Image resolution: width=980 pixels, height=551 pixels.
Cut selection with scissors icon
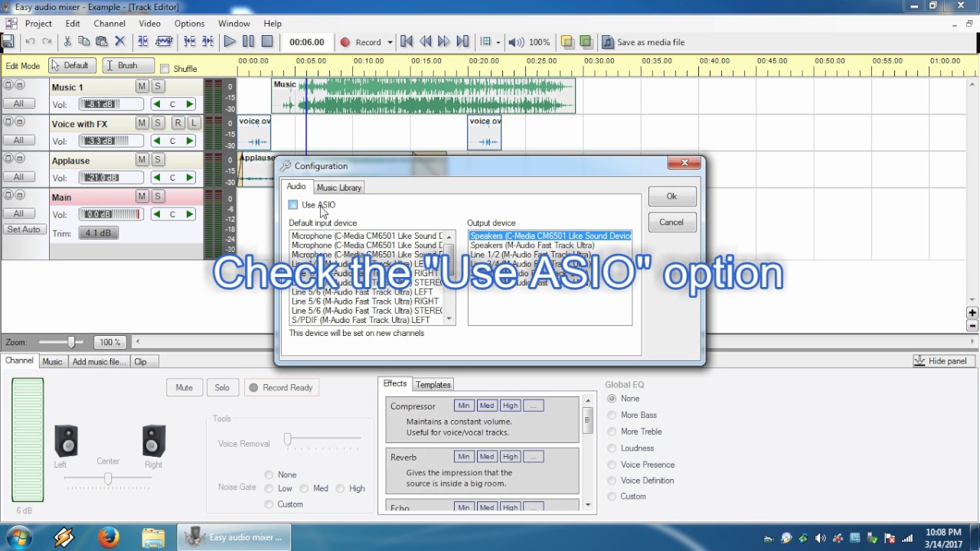pyautogui.click(x=67, y=42)
